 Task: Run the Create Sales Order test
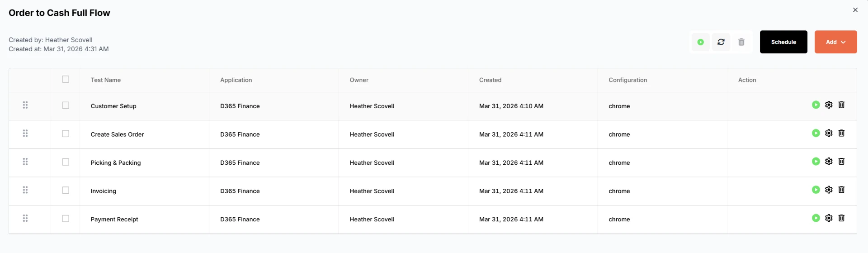pyautogui.click(x=816, y=133)
